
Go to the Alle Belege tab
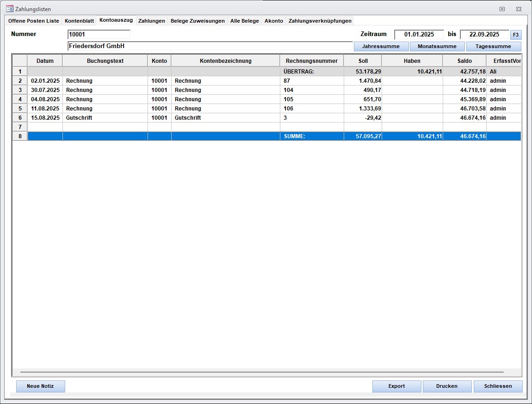244,21
